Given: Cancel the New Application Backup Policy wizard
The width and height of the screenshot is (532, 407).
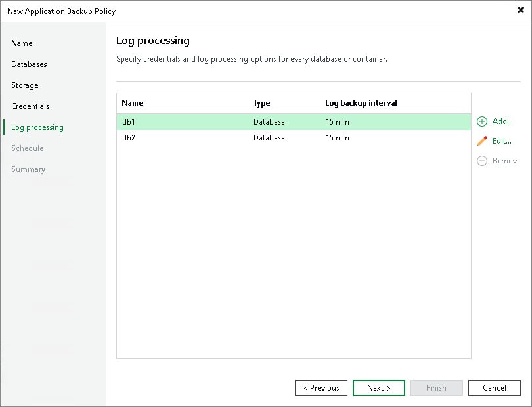Looking at the screenshot, I should pos(495,388).
